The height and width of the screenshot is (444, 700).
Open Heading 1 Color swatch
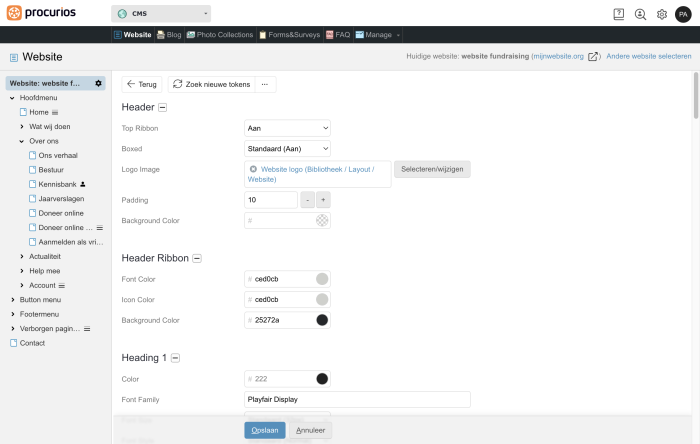click(322, 379)
